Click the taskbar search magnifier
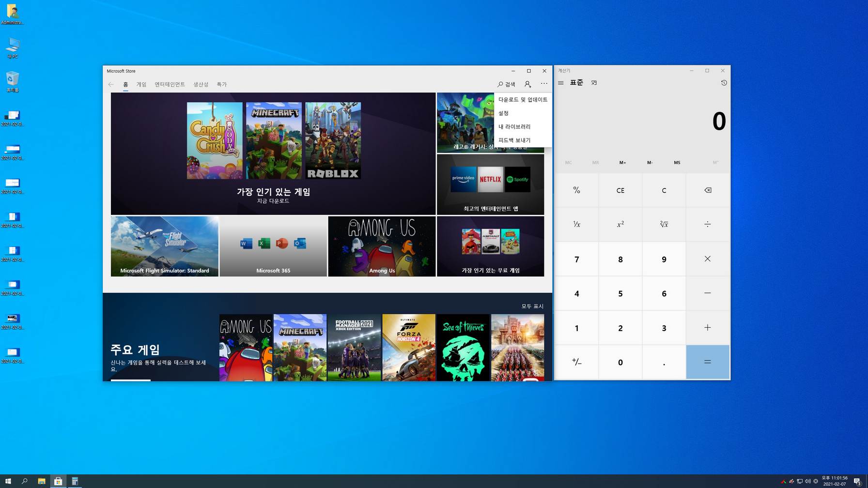The image size is (868, 488). point(24,481)
